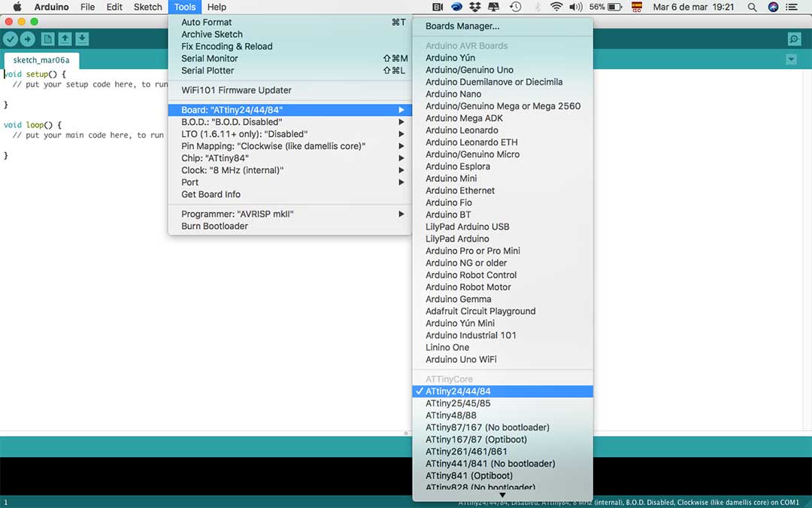Expand the Programmer "AVRISP mkII" submenu
Image resolution: width=812 pixels, height=508 pixels.
[x=290, y=214]
